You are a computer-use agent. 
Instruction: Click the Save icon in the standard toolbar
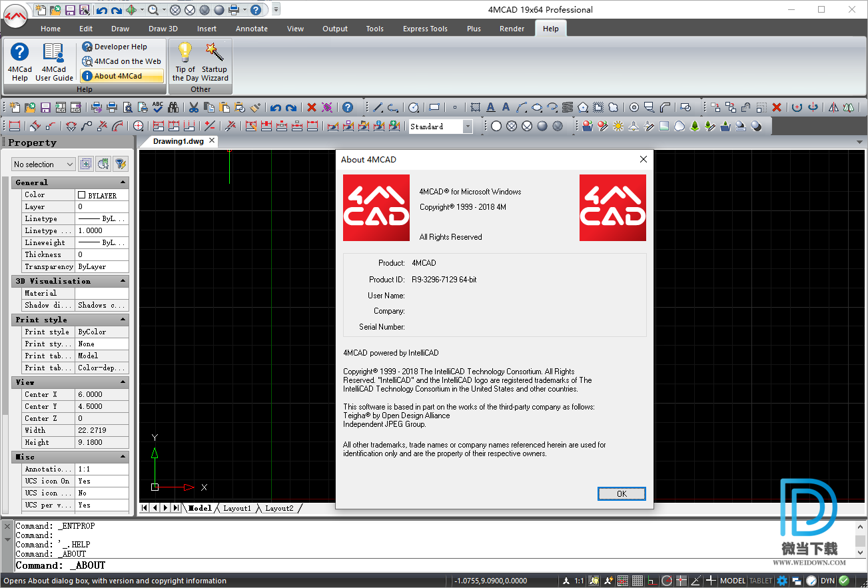click(45, 107)
